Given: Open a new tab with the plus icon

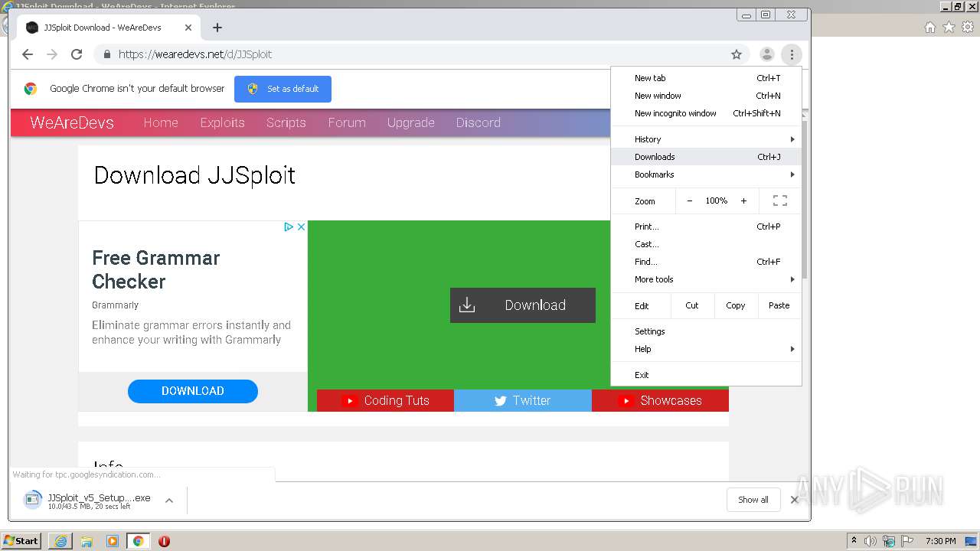Looking at the screenshot, I should (217, 28).
